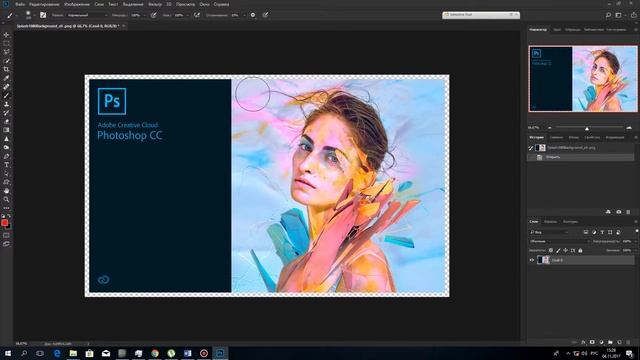Lock transparent pixels of layer

pos(551,250)
